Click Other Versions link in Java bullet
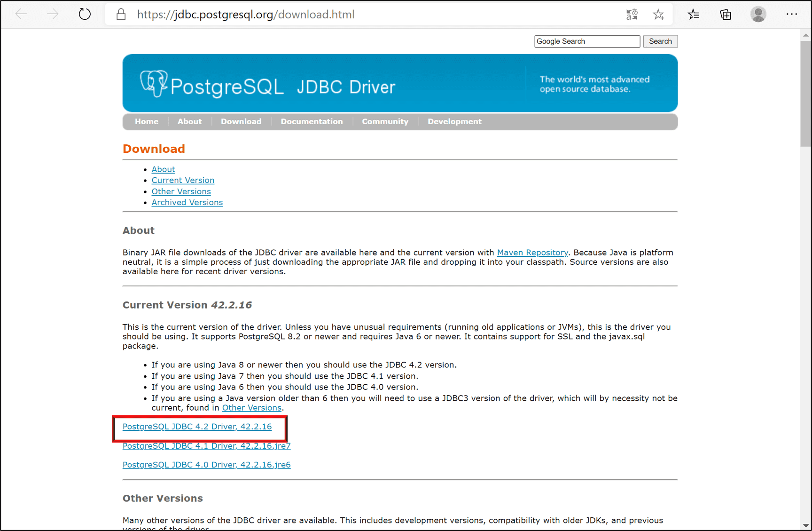This screenshot has height=531, width=812. point(251,408)
